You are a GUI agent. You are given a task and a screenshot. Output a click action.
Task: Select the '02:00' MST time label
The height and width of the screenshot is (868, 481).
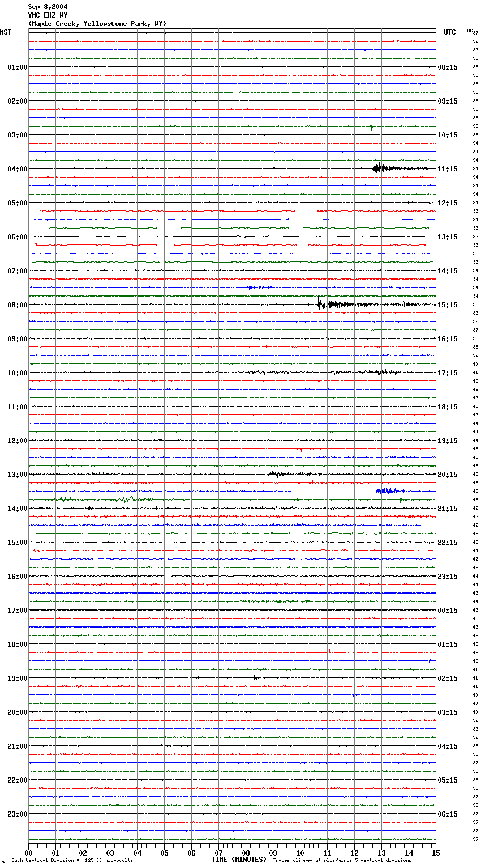pyautogui.click(x=18, y=101)
